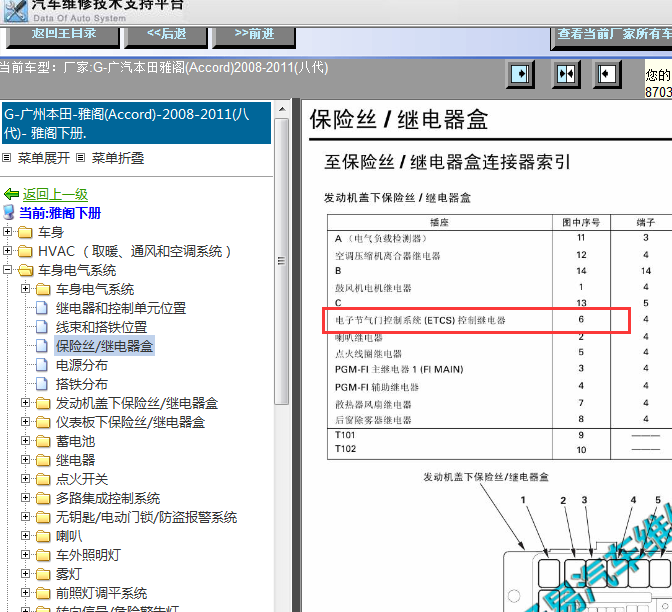672x612 pixels.
Task: Click the folder icon for 点火开关
Action: 43,479
